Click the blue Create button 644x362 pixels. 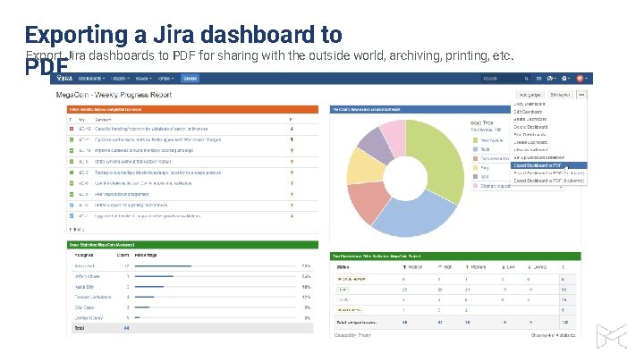[190, 79]
